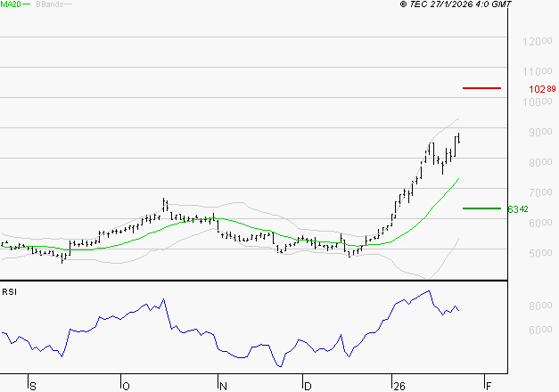Click the 12000 price axis label
Screen dimensions: 559x392
pyautogui.click(x=538, y=41)
